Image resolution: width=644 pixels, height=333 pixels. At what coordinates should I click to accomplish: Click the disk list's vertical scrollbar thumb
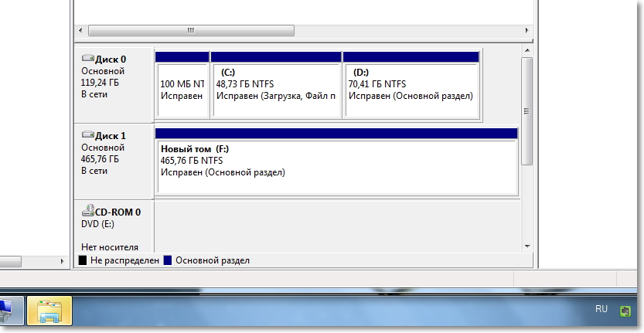(x=527, y=110)
